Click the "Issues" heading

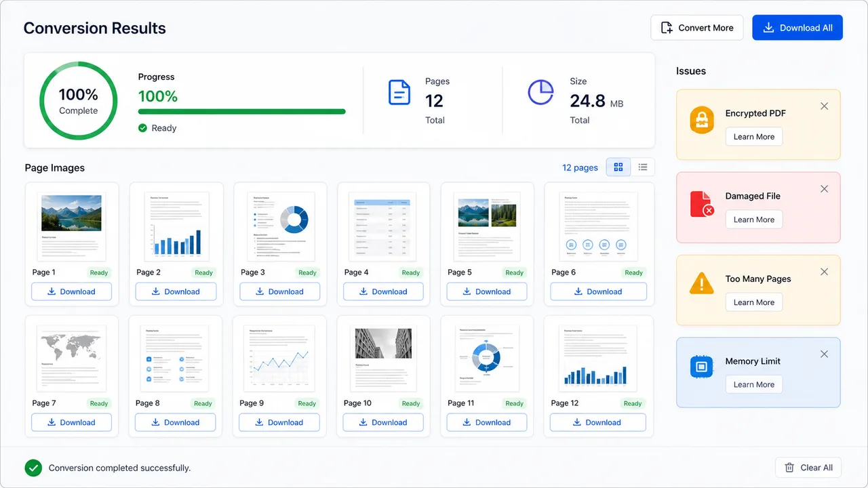pos(691,71)
